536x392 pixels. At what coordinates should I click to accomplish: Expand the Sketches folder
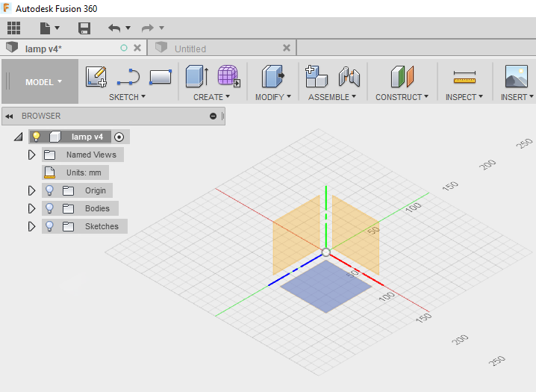click(31, 226)
